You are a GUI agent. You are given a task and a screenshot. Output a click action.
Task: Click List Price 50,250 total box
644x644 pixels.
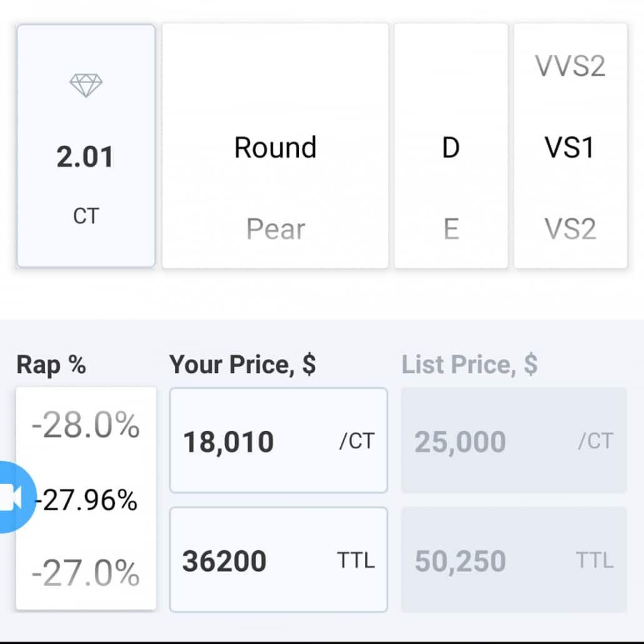click(x=514, y=560)
